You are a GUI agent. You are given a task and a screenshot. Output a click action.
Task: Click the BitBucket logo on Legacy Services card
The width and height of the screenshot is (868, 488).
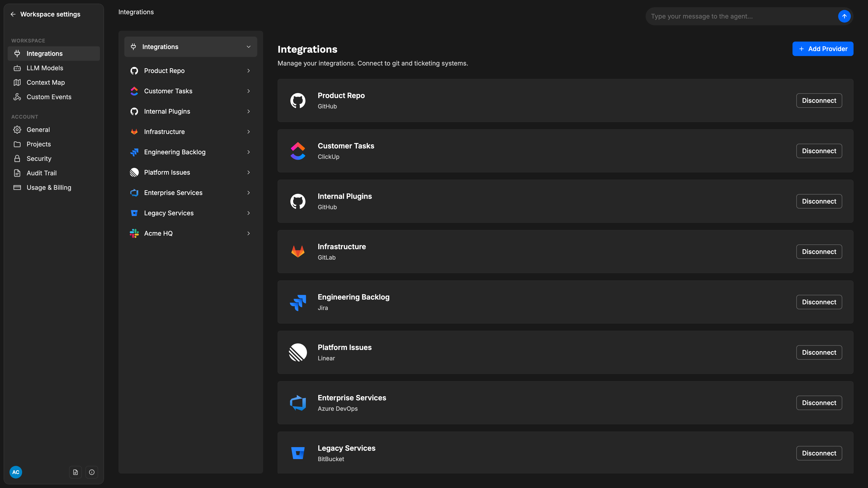point(298,453)
